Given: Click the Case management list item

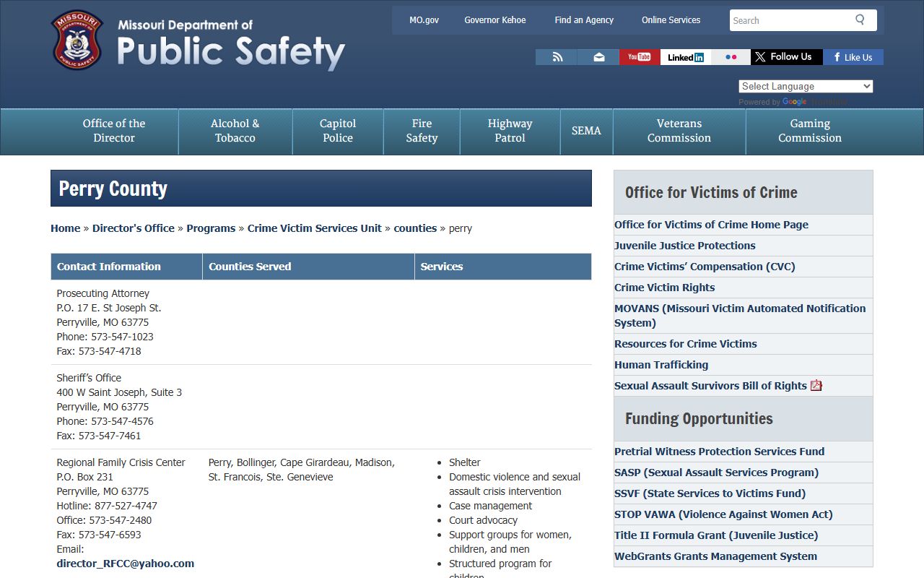Looking at the screenshot, I should coord(490,506).
